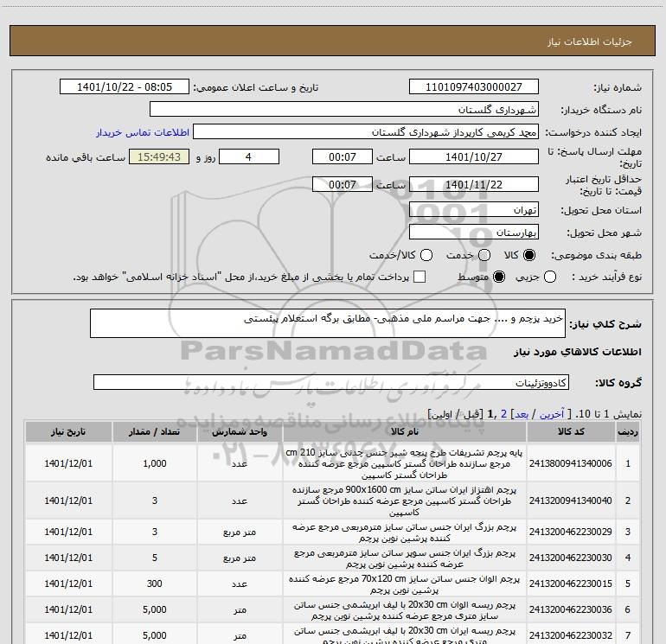Click the requester field with کارپرداز شهرداری گلستان
666x644 pixels.
point(366,132)
